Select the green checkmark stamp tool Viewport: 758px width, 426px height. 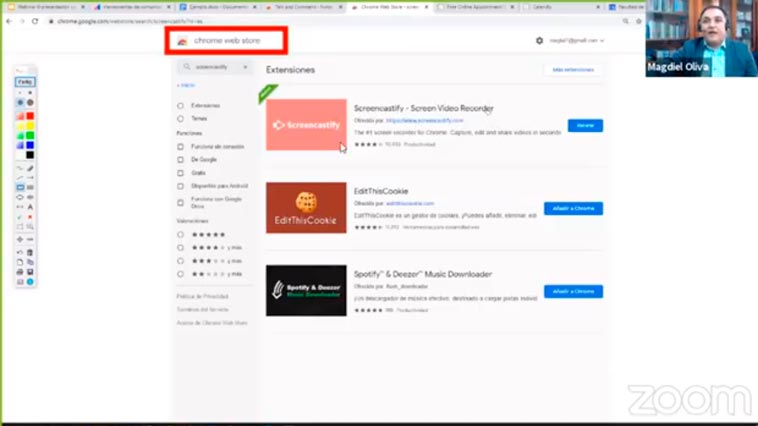[20, 217]
